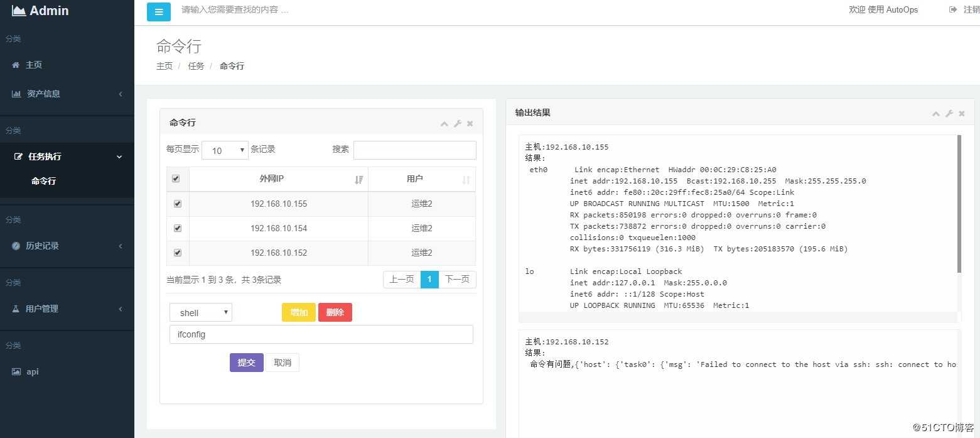Go to 主页 breadcrumb link
The height and width of the screenshot is (438, 980).
click(x=164, y=66)
